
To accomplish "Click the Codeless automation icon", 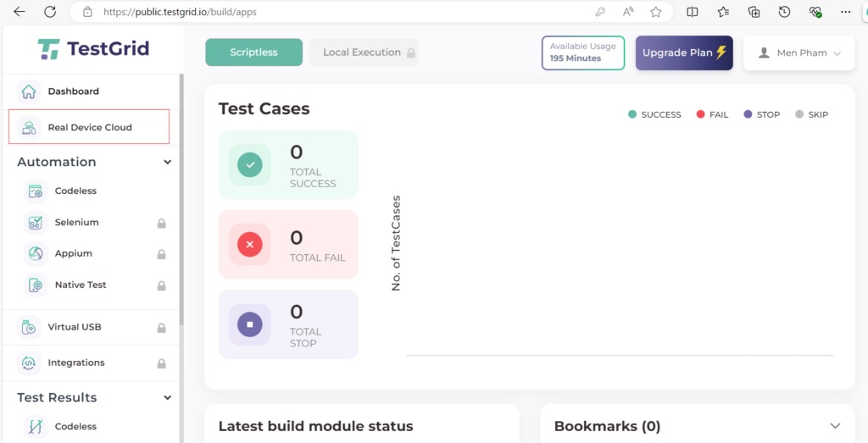I will [x=36, y=191].
